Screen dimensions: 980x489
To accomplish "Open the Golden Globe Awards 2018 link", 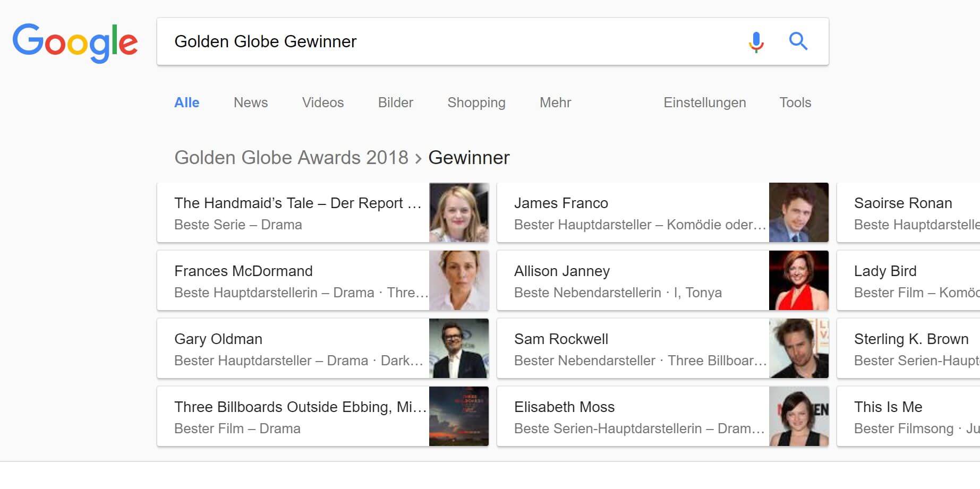I will click(291, 158).
